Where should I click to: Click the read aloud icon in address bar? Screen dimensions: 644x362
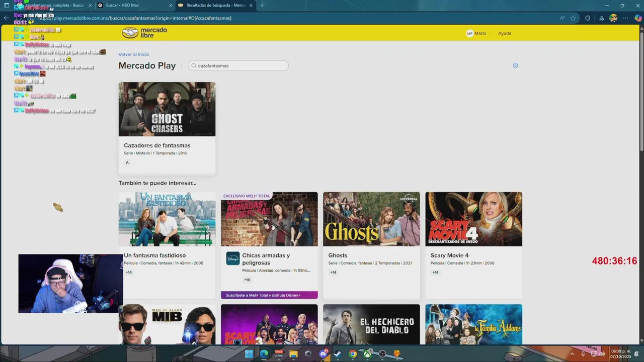point(562,18)
